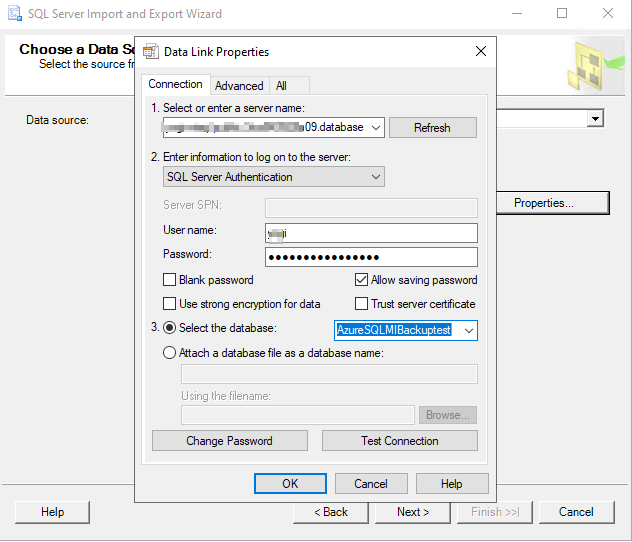This screenshot has height=542, width=632.
Task: Click the Password input field
Action: click(371, 257)
